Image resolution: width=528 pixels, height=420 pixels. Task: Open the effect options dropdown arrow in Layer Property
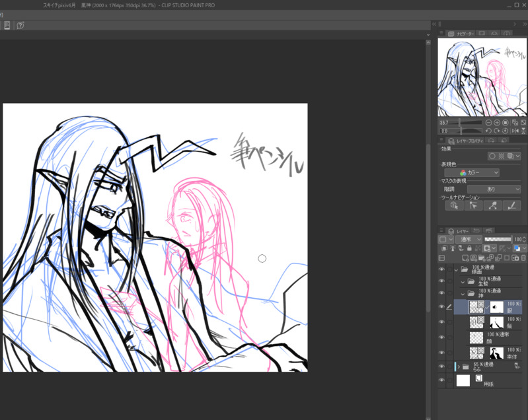(x=517, y=156)
